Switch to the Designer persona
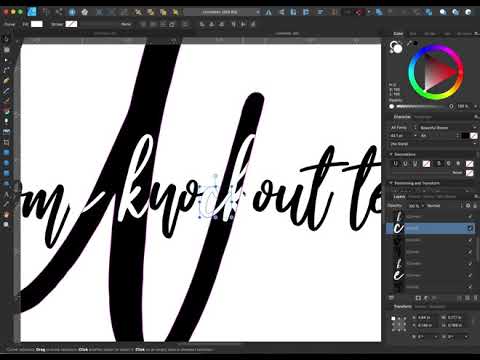The height and width of the screenshot is (360, 480). [x=32, y=12]
